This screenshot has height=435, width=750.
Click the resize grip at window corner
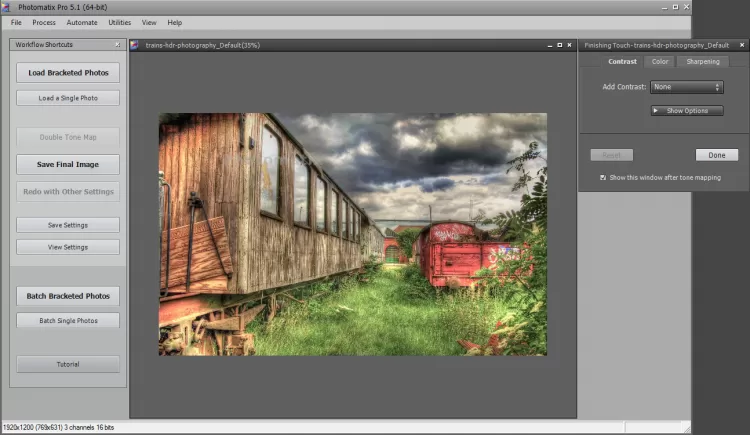687,428
